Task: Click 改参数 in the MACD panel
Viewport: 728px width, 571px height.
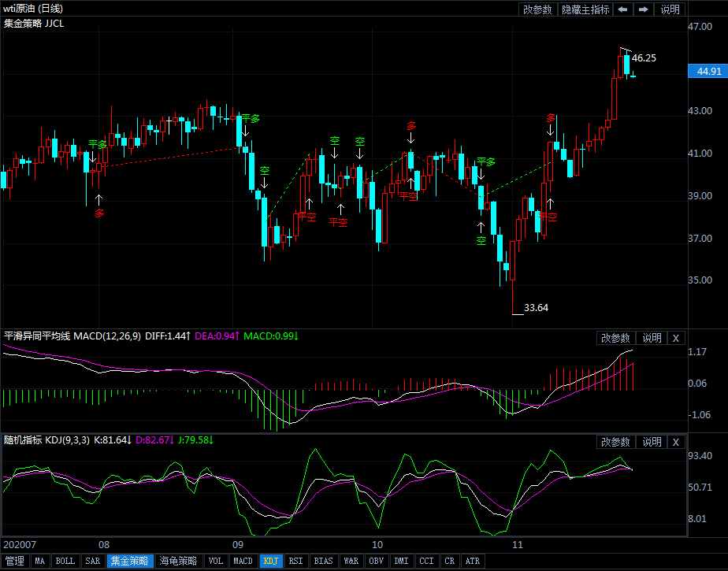Action: [x=615, y=339]
